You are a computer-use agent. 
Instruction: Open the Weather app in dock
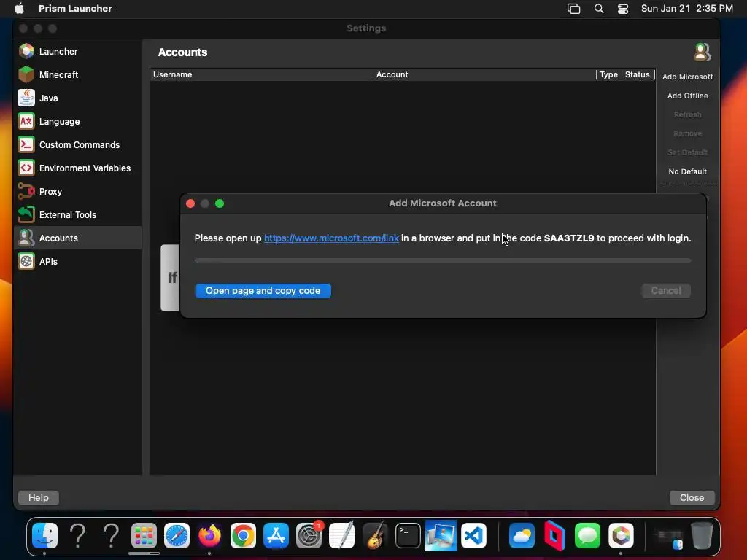[522, 536]
